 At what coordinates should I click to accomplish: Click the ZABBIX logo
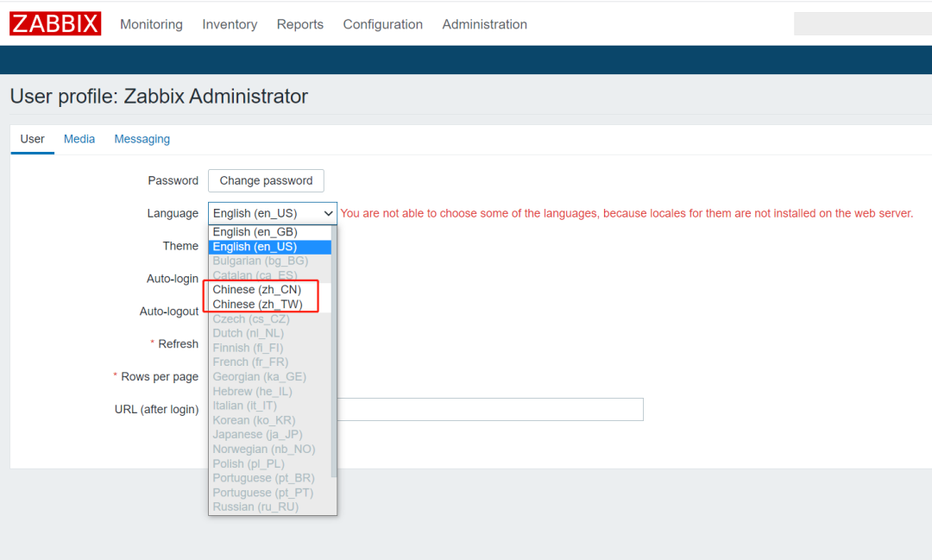click(x=55, y=24)
